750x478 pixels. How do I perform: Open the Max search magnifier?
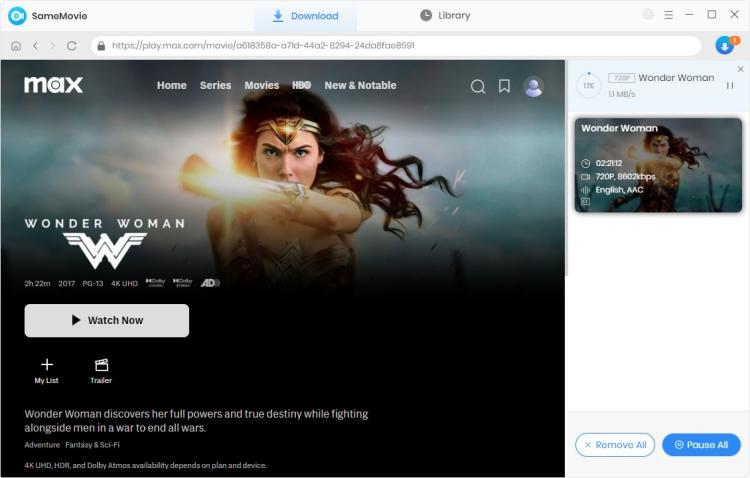point(478,87)
